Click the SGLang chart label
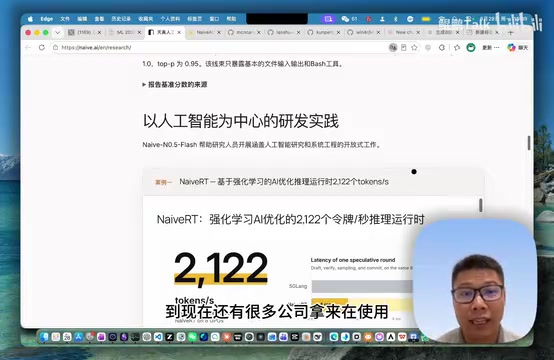 tap(298, 286)
